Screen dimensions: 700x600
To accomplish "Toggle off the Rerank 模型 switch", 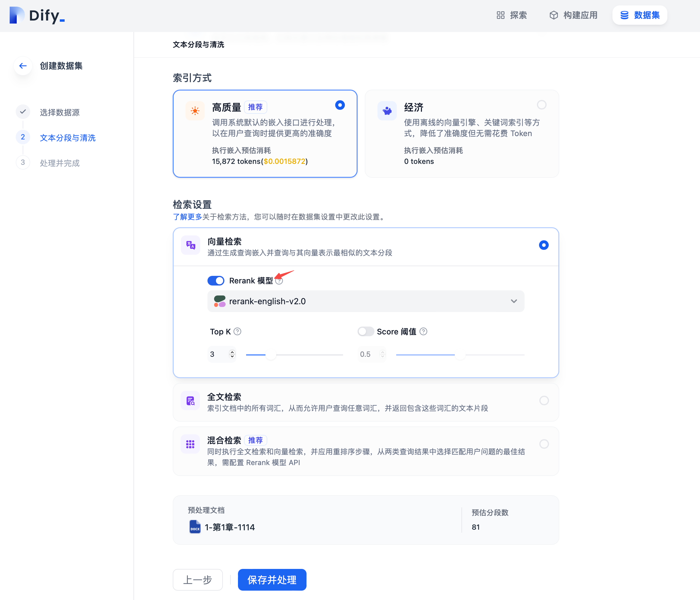I will click(x=216, y=281).
